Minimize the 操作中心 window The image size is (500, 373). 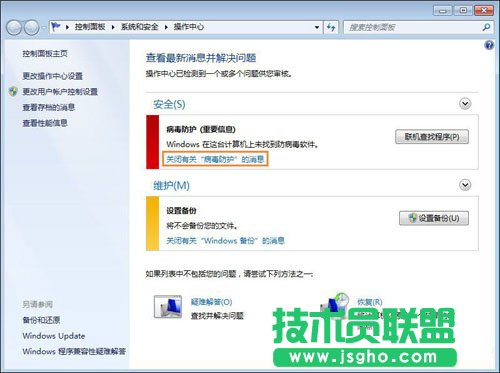pyautogui.click(x=442, y=11)
